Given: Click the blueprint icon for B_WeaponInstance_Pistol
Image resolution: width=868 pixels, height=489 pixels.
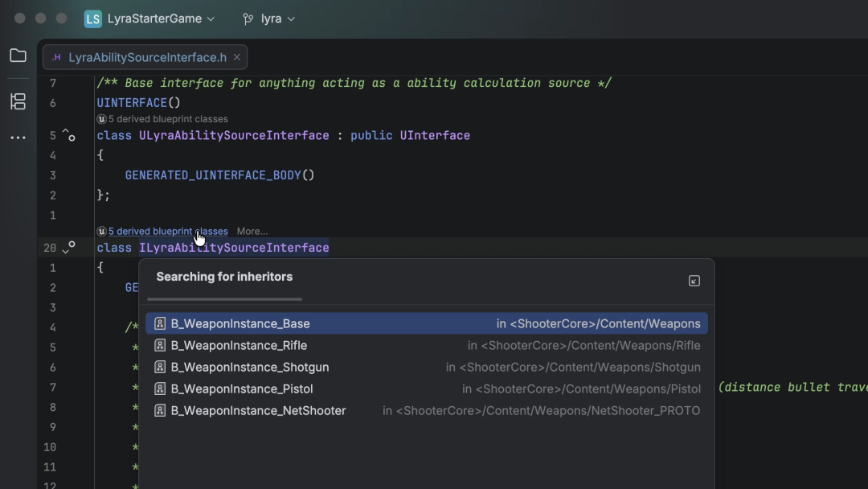Looking at the screenshot, I should click(160, 388).
